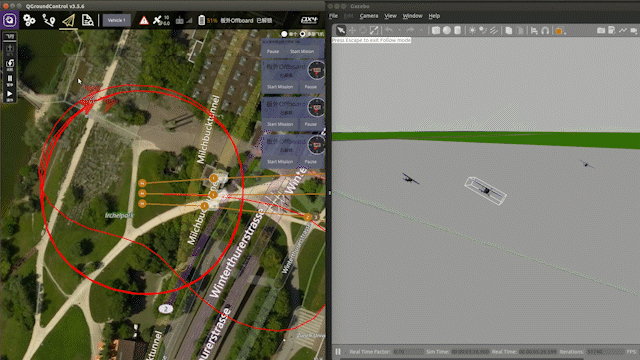Toggle Gazebo snap magnet tool
The height and width of the screenshot is (360, 640).
[545, 31]
